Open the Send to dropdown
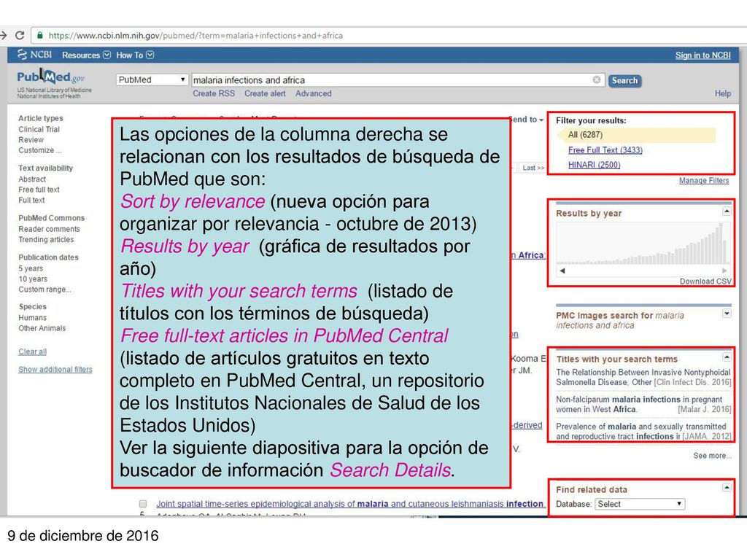 click(527, 120)
